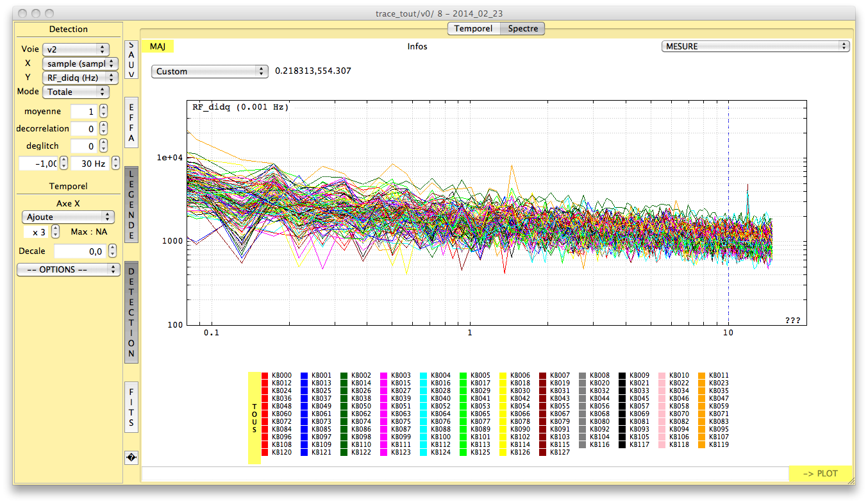Viewport: 868px width, 504px height.
Task: Click the Max : NA label
Action: (88, 231)
